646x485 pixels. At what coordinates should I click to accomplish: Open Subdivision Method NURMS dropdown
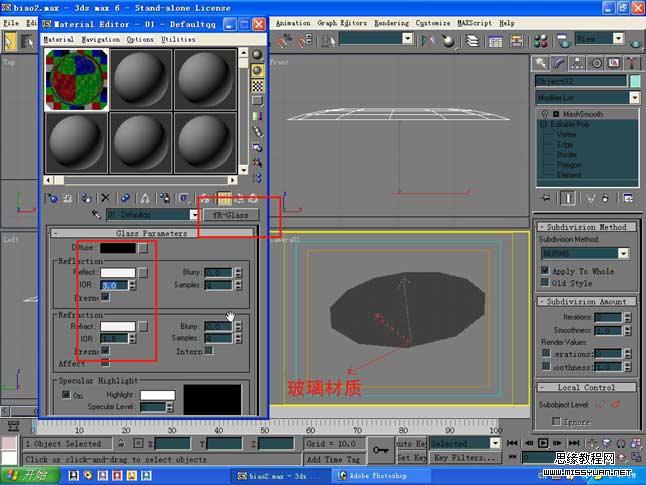624,253
